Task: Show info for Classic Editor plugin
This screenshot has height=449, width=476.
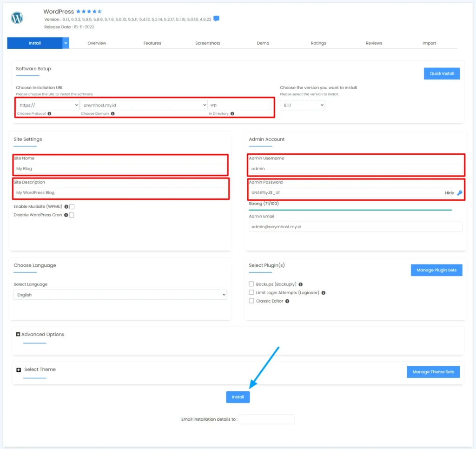Action: coord(287,301)
